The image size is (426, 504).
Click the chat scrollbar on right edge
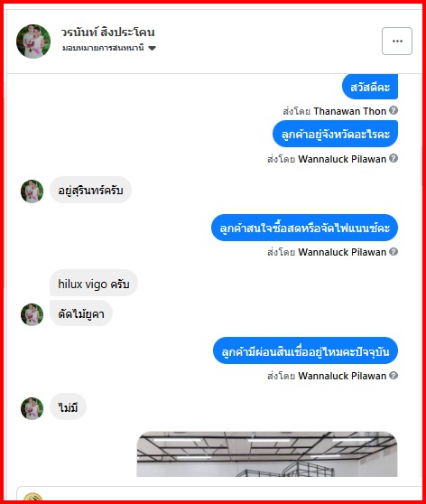[422, 165]
